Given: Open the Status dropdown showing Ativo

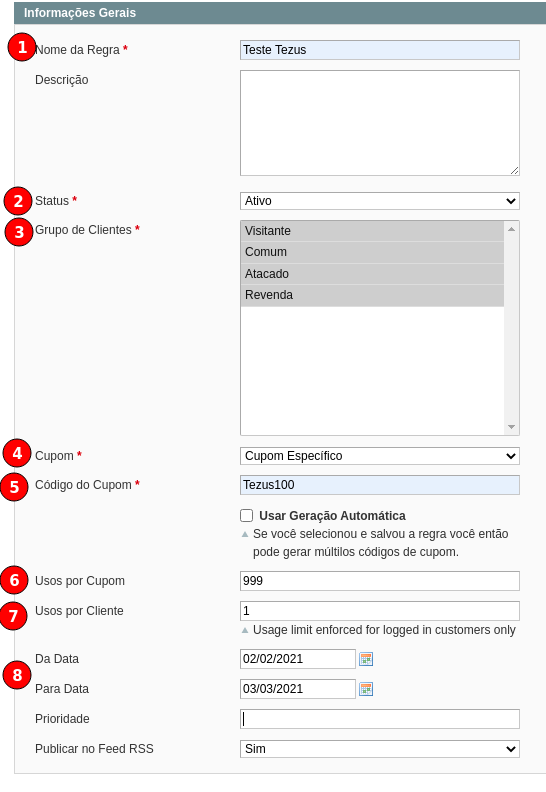Looking at the screenshot, I should coord(380,201).
